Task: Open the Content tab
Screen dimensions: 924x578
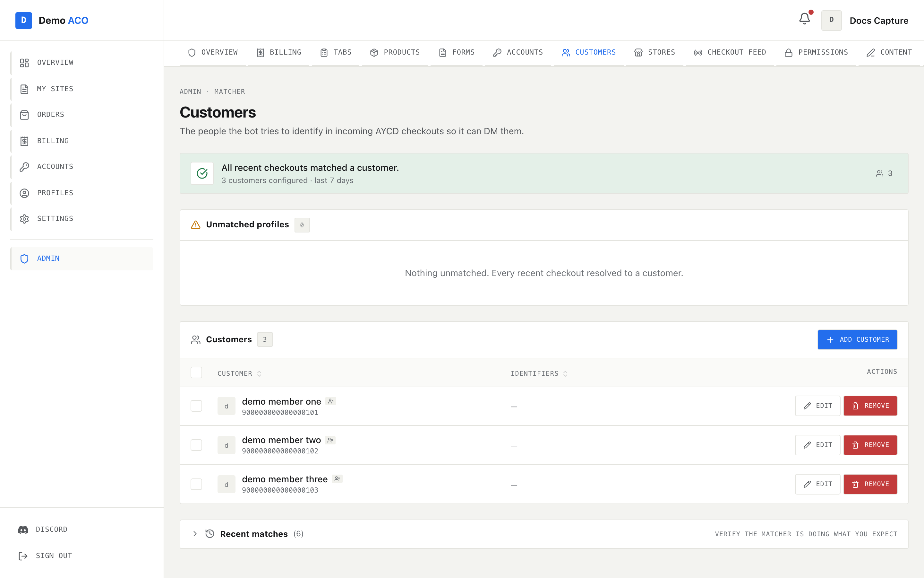Action: point(889,52)
